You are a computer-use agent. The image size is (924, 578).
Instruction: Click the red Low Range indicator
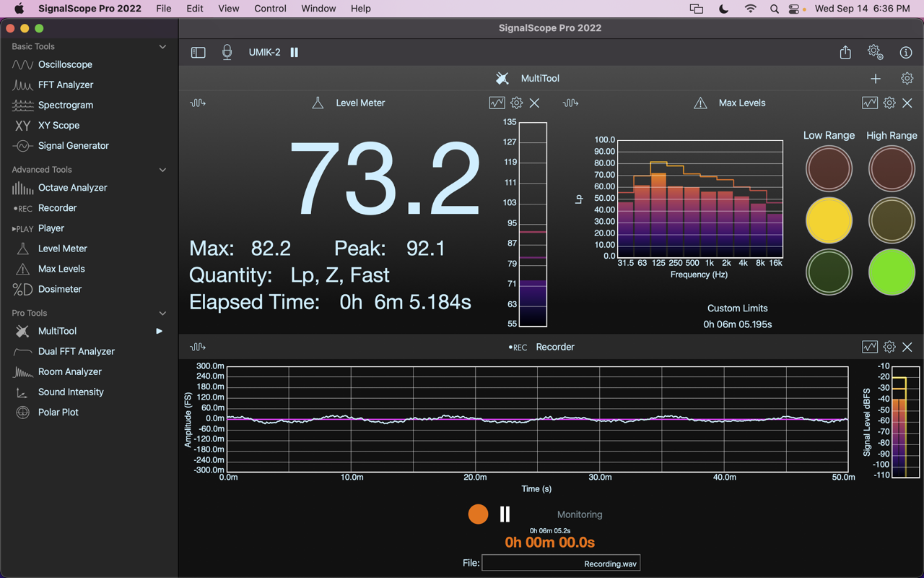829,168
